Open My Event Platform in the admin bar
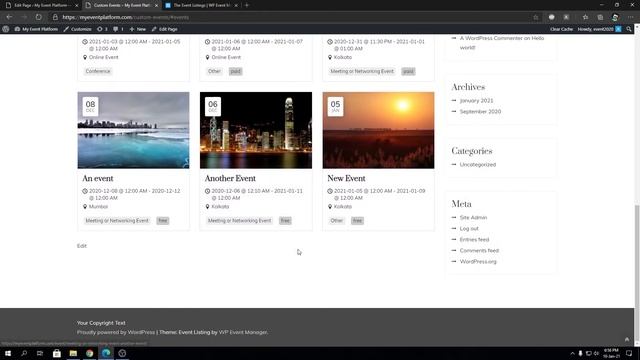This screenshot has width=640, height=360. (36, 29)
